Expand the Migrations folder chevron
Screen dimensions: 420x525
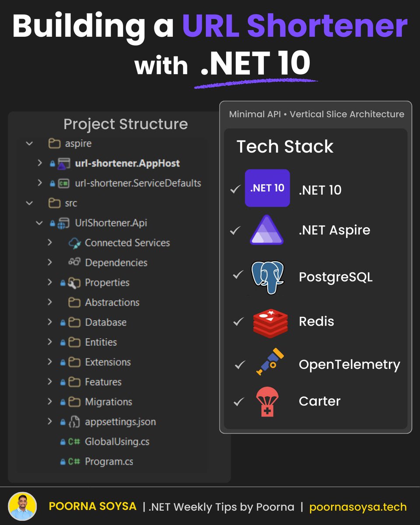tap(50, 402)
